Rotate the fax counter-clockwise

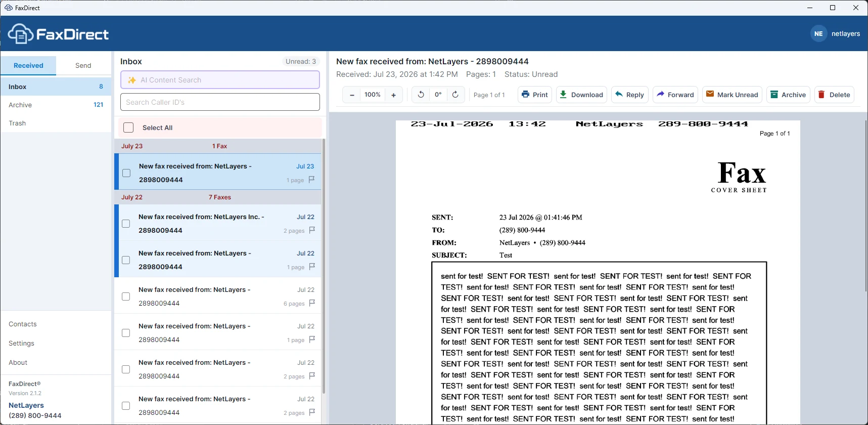421,95
